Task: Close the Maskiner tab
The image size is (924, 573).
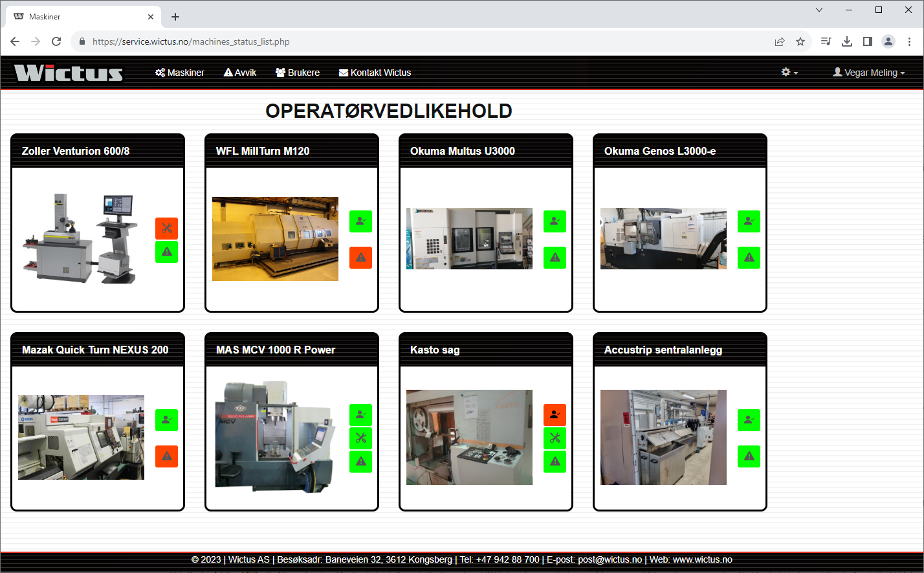Action: pos(151,17)
